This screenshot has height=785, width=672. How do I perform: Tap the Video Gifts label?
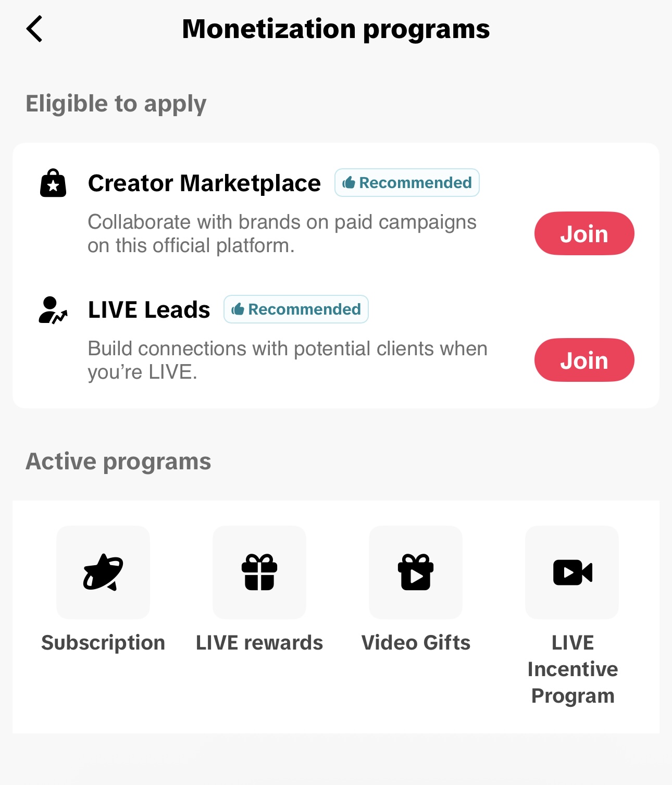point(416,643)
